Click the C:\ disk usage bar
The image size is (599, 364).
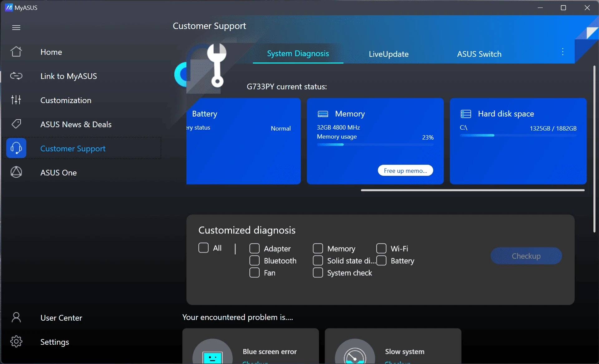(518, 135)
